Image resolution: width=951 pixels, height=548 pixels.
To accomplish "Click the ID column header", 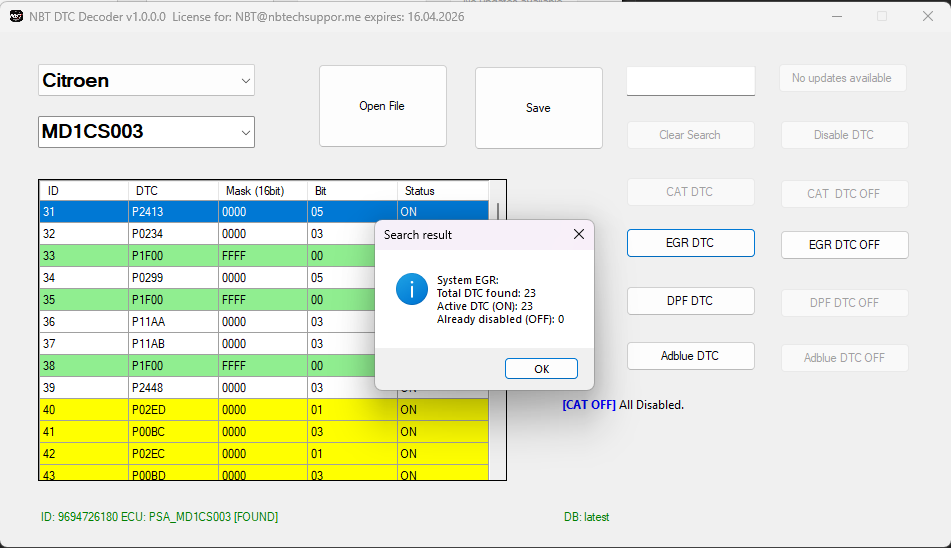I will pos(84,190).
